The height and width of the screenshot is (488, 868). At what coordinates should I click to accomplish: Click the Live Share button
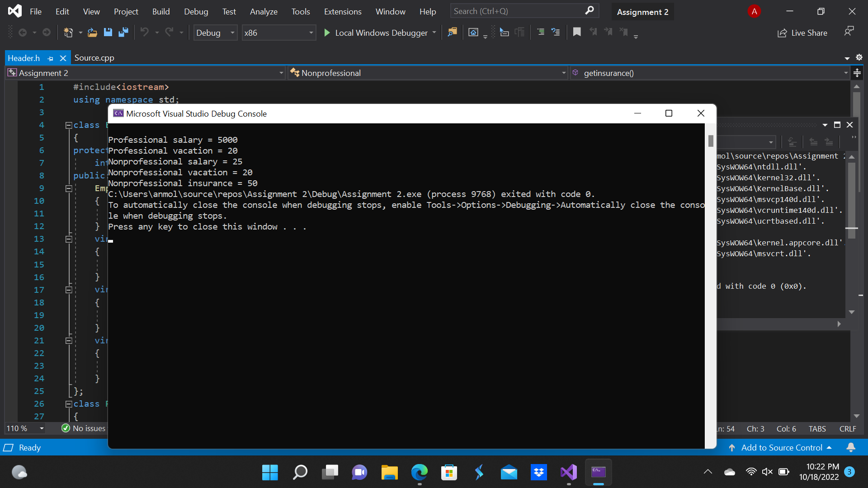(802, 33)
